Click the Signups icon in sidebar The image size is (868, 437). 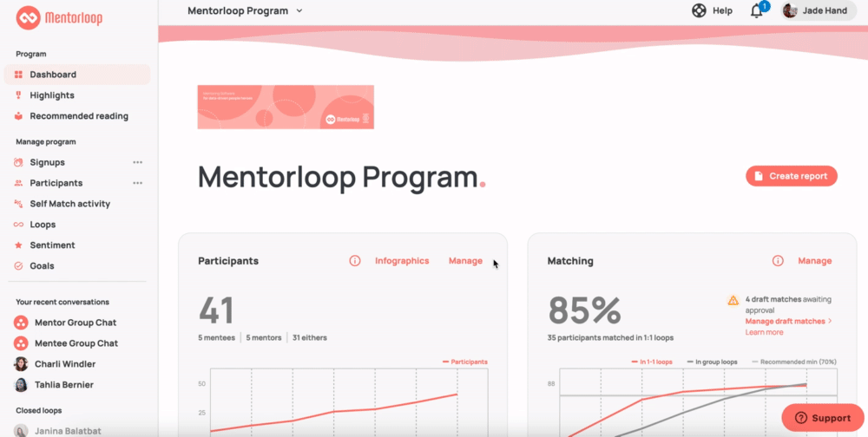pos(18,162)
